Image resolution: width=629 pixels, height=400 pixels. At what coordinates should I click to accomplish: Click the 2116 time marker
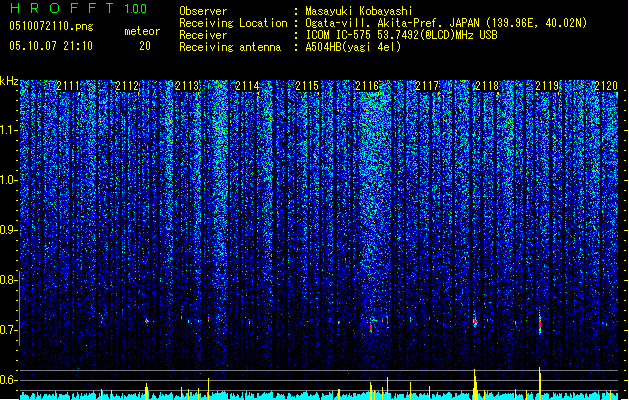[x=367, y=86]
